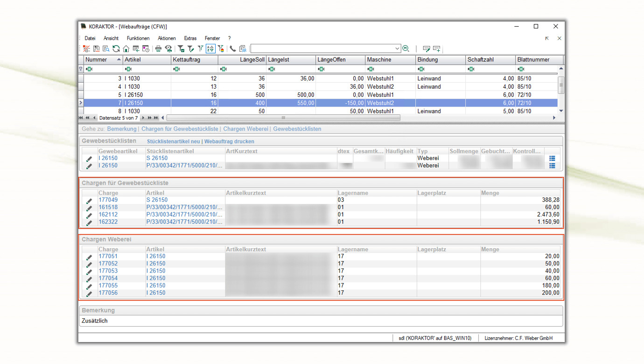Click the pencil icon beside charge 177056
The image size is (644, 364).
(89, 293)
